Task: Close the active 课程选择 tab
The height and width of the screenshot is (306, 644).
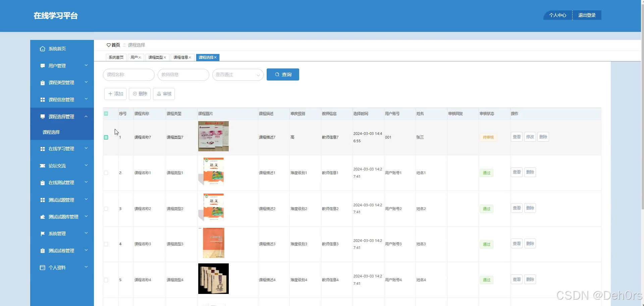Action: click(215, 57)
